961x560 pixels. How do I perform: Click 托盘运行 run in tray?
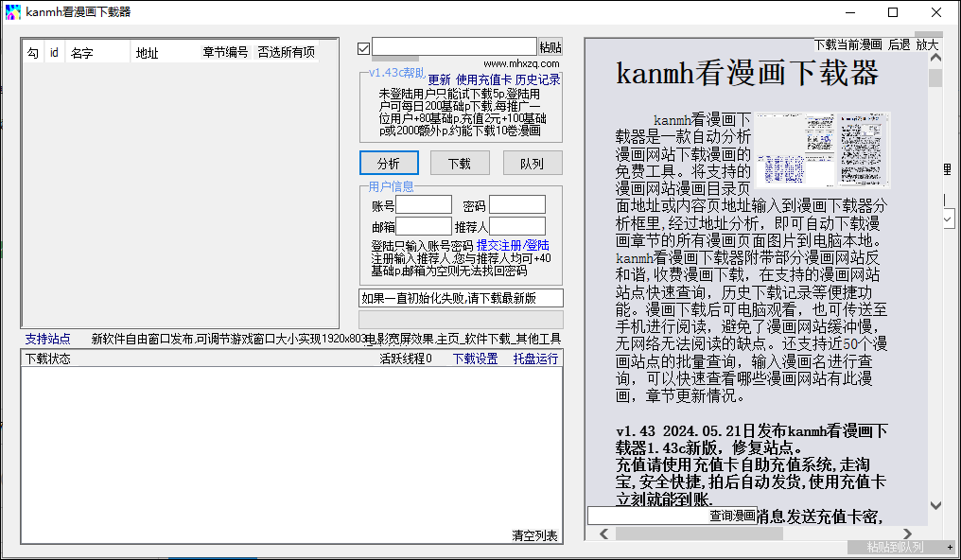click(x=535, y=359)
